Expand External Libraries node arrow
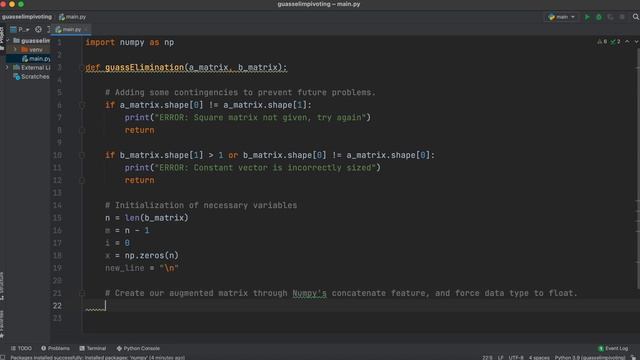Image resolution: width=640 pixels, height=360 pixels. 7,67
